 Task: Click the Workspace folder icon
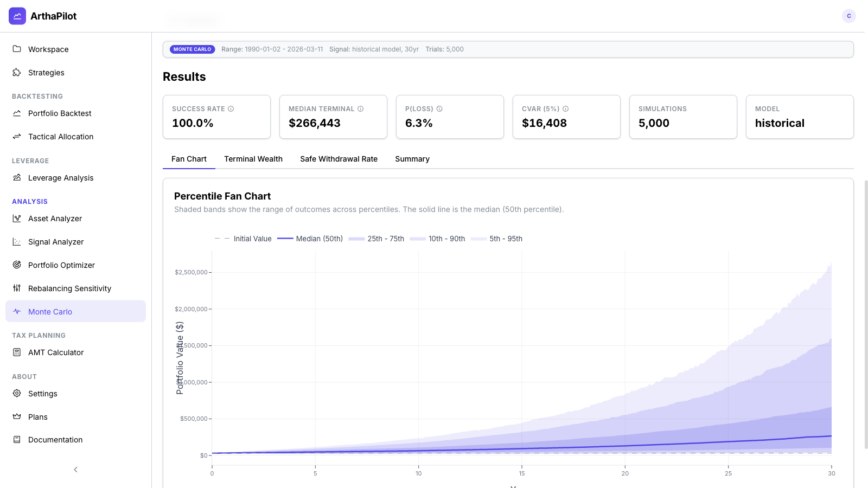[x=17, y=49]
